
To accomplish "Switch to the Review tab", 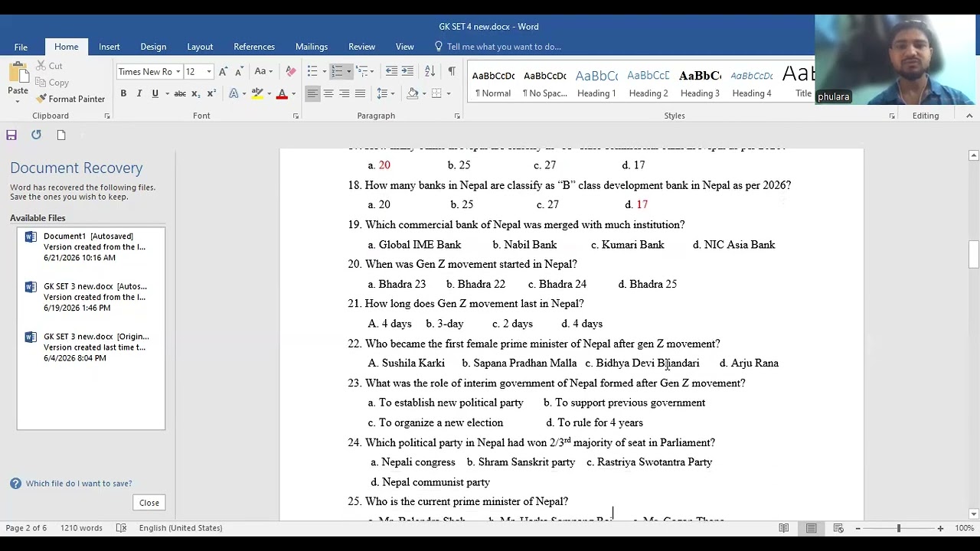I will pos(362,47).
